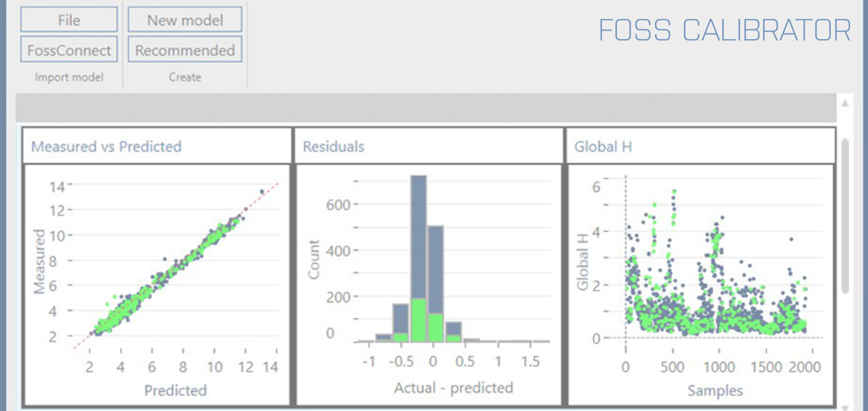Click the scrollbar up arrow
Viewport: 868px width, 411px height.
click(845, 103)
